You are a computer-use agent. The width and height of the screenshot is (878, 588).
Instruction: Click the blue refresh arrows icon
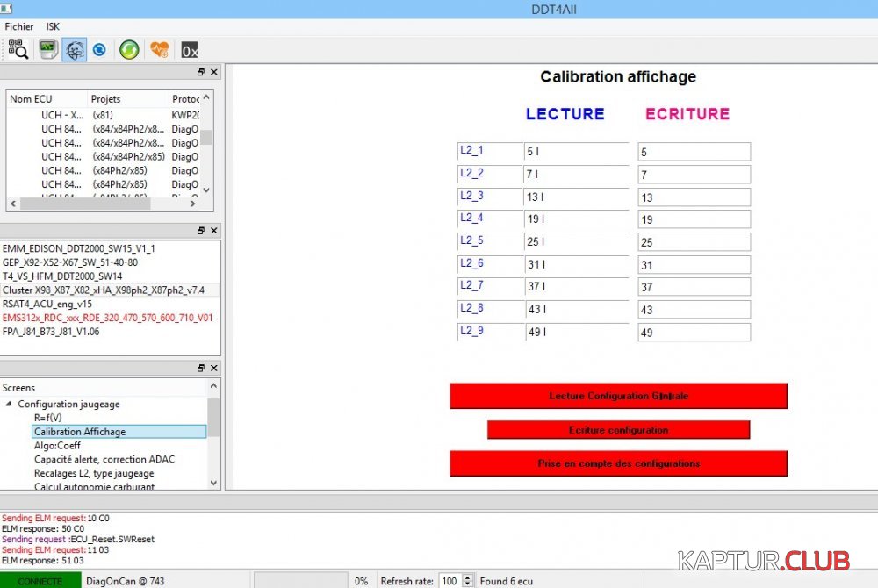99,50
